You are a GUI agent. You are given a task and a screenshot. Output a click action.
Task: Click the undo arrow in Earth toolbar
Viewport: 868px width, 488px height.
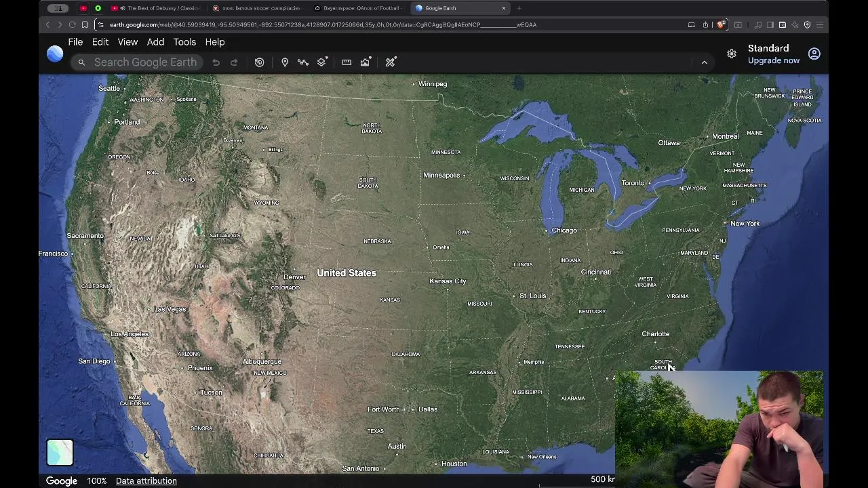[216, 62]
